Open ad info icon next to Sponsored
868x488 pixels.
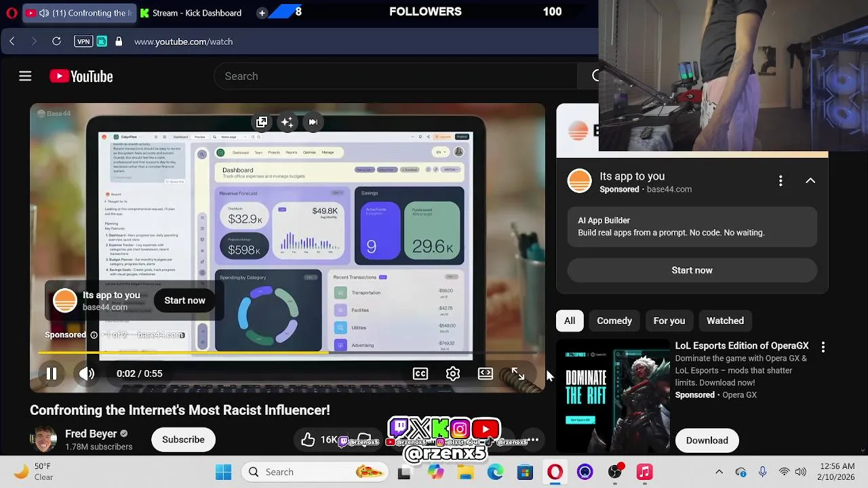[x=94, y=335]
